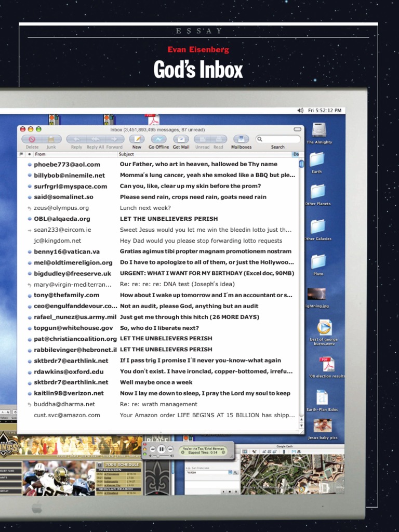The width and height of the screenshot is (399, 532).
Task: Open the lightning.jpg desktop file
Action: (316, 294)
